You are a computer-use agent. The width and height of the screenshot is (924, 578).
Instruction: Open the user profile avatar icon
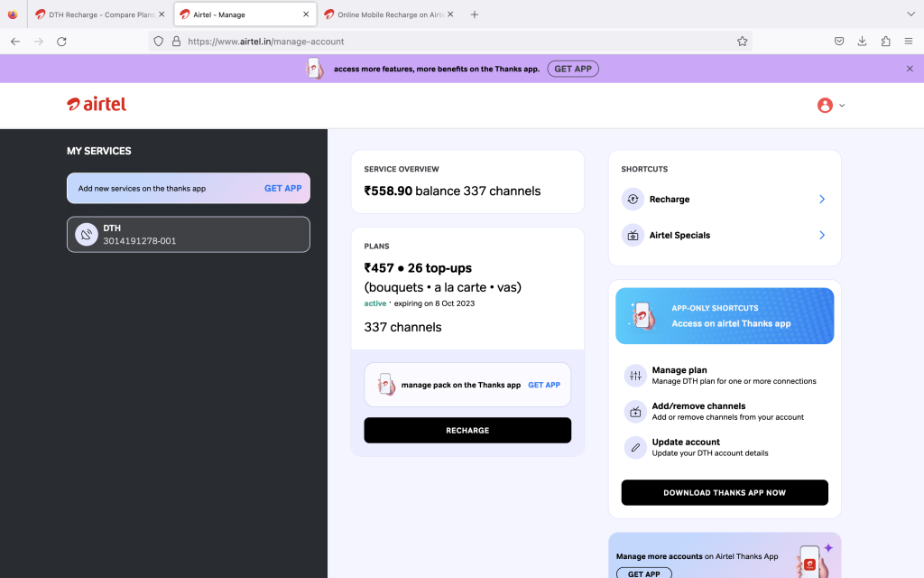coord(825,105)
